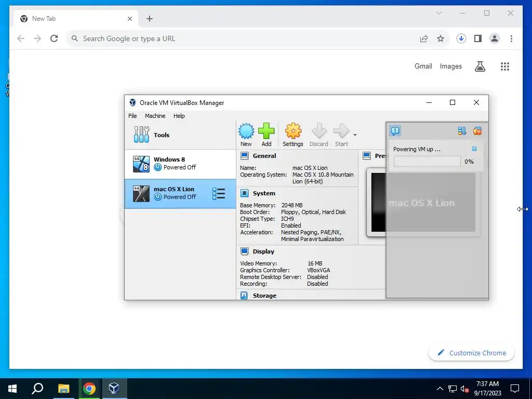Screen dimensions: 532x399
Task: Open the Machine menu in VirtualBox
Action: pyautogui.click(x=155, y=116)
